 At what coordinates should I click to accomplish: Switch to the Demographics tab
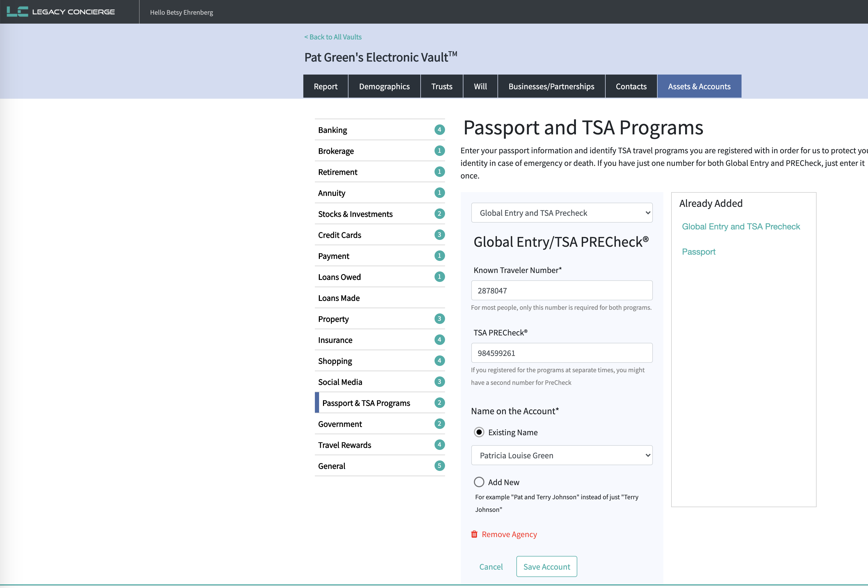click(384, 86)
